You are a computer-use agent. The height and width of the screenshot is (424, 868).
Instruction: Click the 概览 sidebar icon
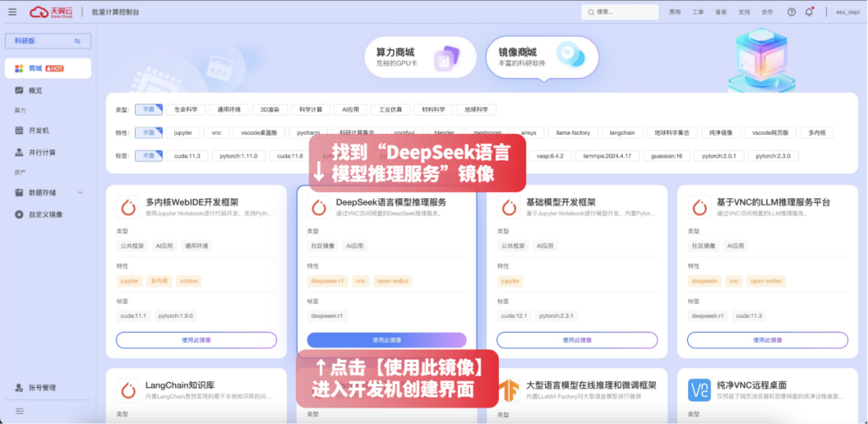[x=18, y=90]
